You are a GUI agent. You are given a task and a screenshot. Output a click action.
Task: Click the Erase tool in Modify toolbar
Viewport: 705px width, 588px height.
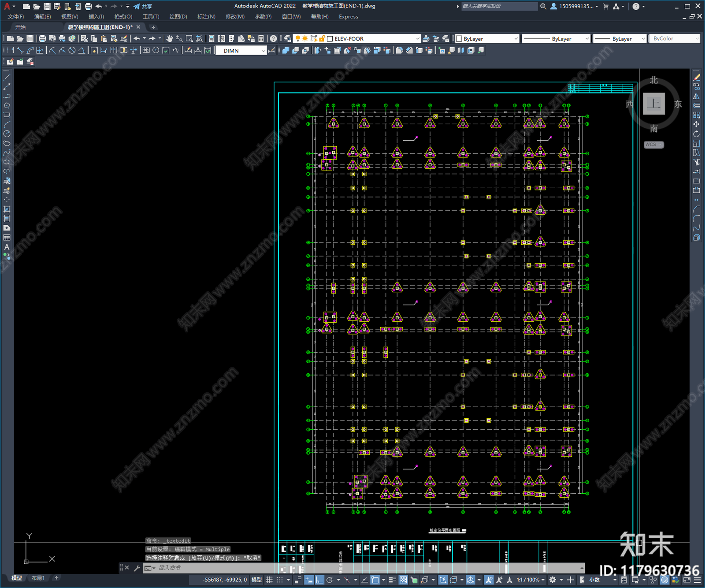click(x=696, y=77)
